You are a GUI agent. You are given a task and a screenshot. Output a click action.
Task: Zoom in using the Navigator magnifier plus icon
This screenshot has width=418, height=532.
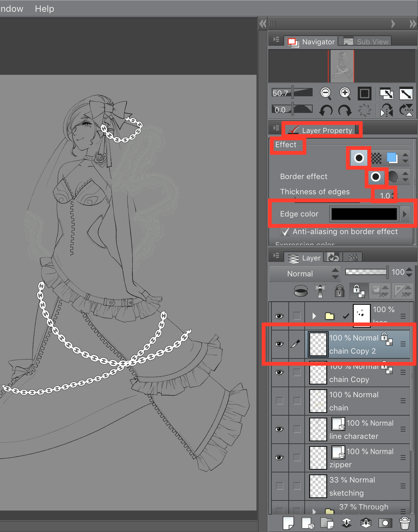tap(344, 93)
